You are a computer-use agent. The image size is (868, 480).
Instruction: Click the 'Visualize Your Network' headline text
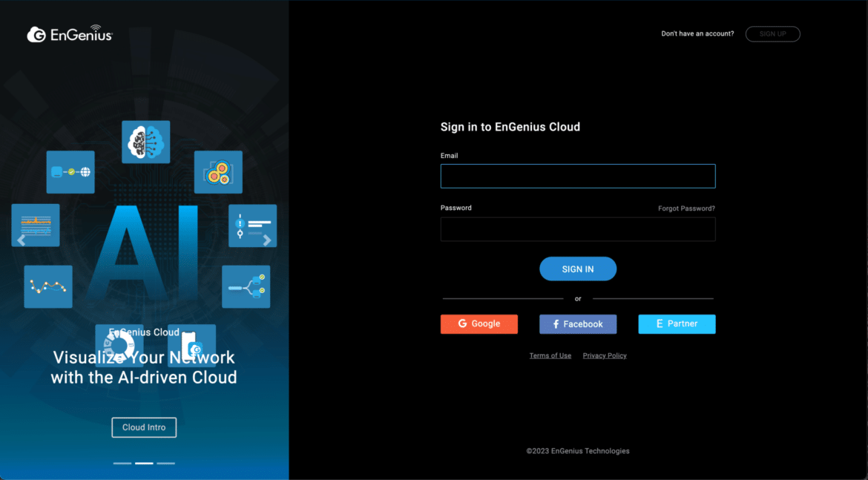pyautogui.click(x=144, y=358)
